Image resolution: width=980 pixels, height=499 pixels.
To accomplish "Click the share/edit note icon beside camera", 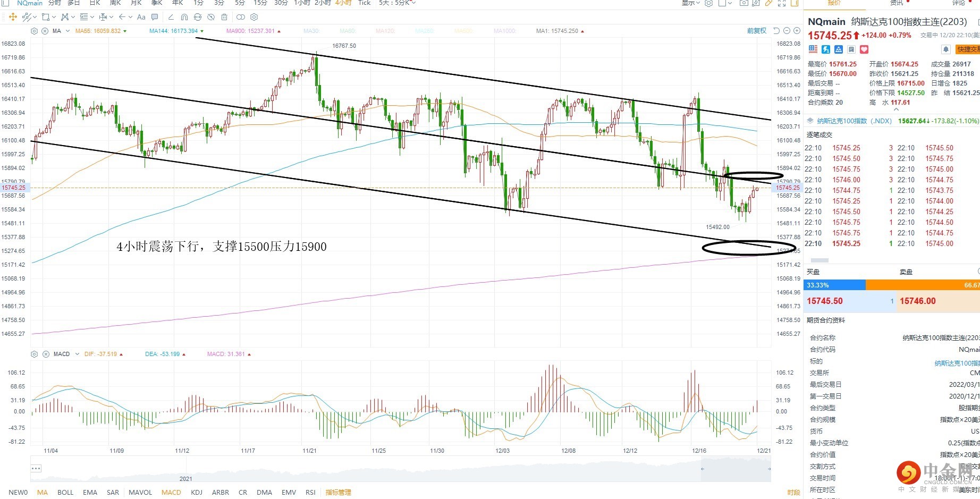I will click(756, 3).
